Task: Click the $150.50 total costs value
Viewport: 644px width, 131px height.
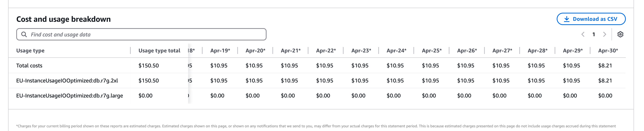Action: click(149, 66)
